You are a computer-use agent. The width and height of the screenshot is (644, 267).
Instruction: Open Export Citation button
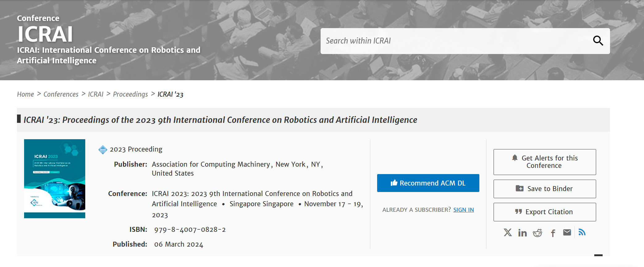point(545,212)
